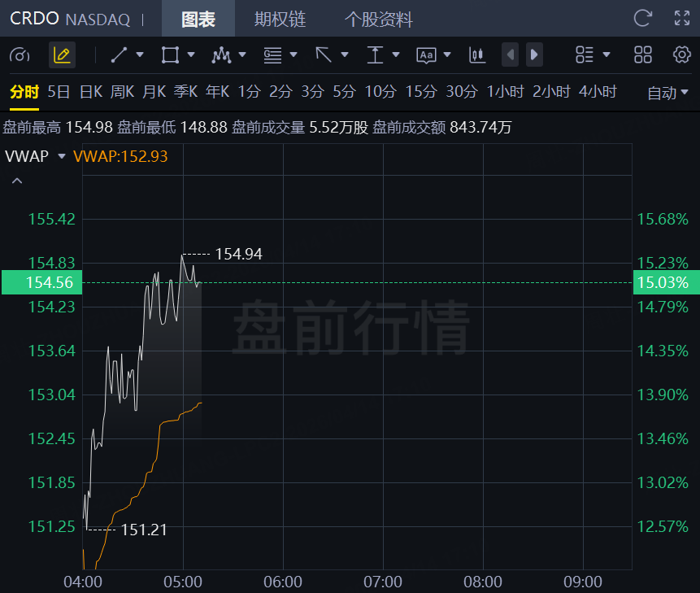Select the 2分 timeframe

(280, 92)
